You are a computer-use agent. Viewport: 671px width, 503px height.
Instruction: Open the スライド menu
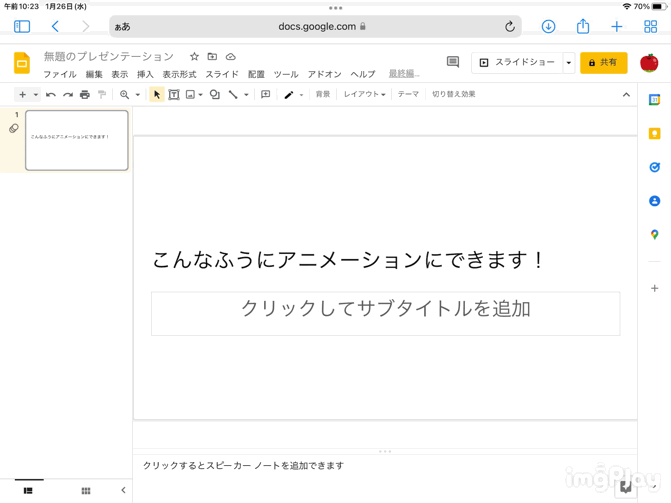222,74
